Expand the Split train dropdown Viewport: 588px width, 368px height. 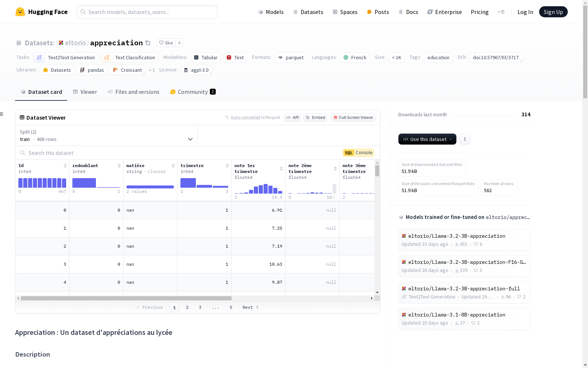pos(106,135)
